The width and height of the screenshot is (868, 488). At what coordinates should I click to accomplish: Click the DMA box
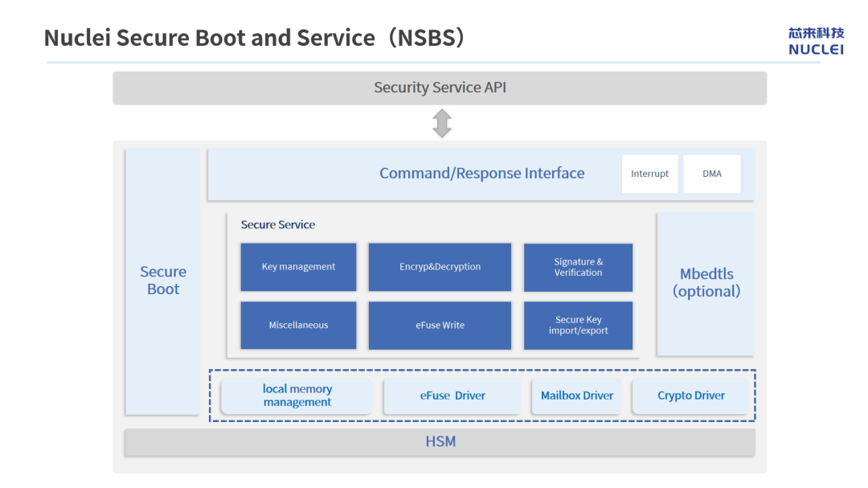coord(712,174)
